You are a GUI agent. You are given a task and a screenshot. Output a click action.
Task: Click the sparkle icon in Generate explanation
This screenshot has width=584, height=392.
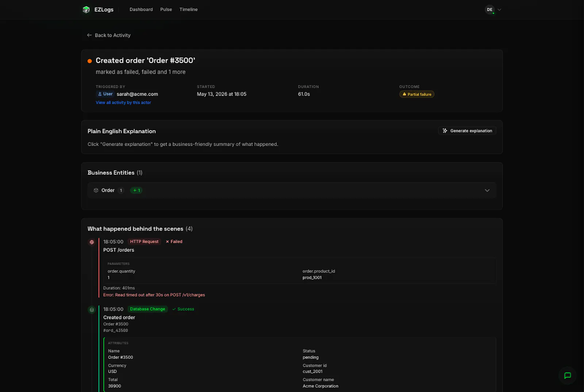[x=445, y=131]
